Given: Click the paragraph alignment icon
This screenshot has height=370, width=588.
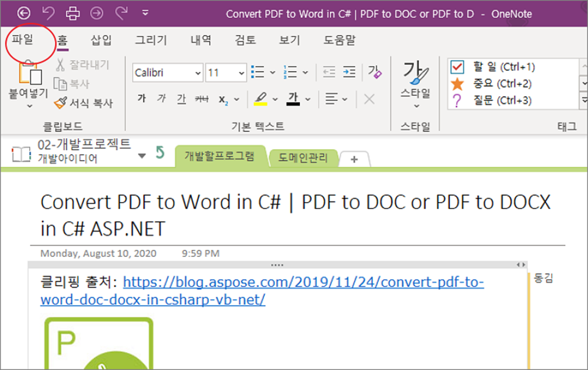Looking at the screenshot, I should click(x=332, y=99).
